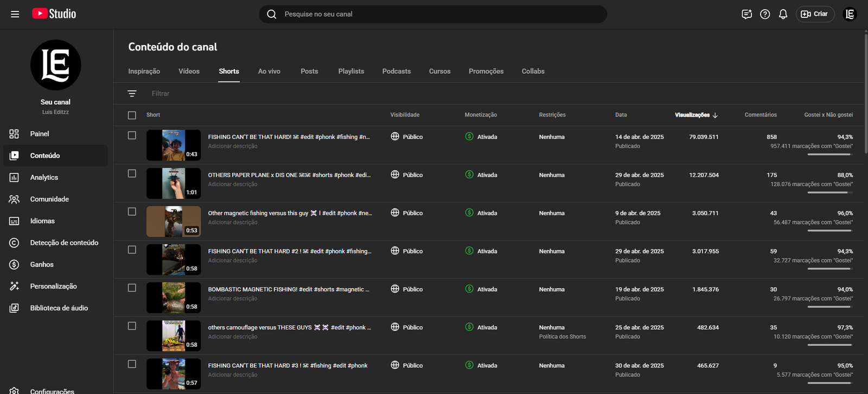This screenshot has width=868, height=394.
Task: Switch to the Playlists tab
Action: [351, 71]
